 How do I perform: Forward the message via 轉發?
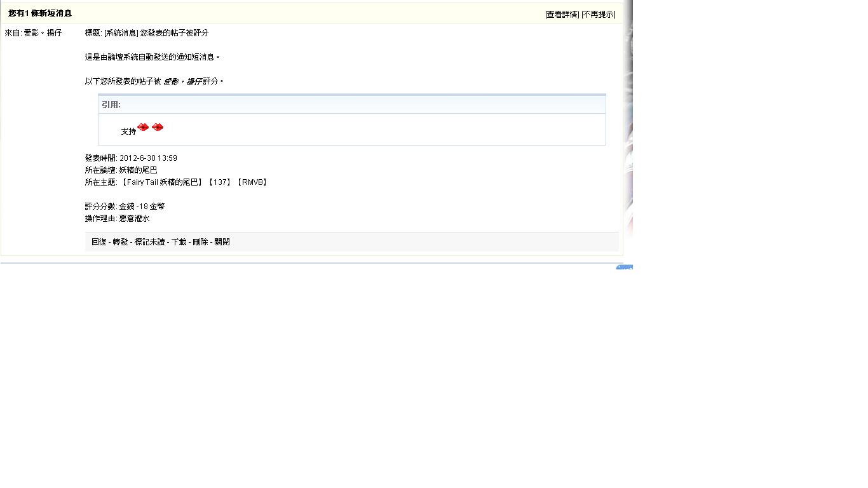[121, 242]
